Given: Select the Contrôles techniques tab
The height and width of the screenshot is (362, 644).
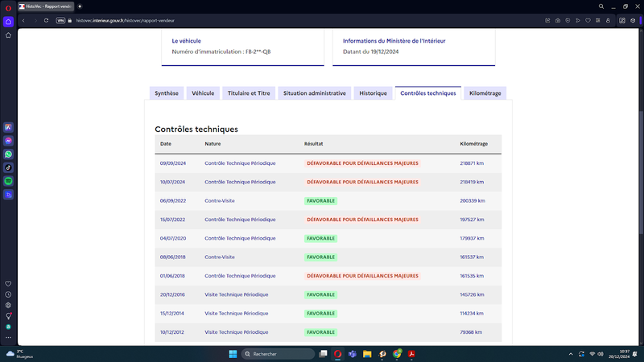Looking at the screenshot, I should click(x=428, y=93).
